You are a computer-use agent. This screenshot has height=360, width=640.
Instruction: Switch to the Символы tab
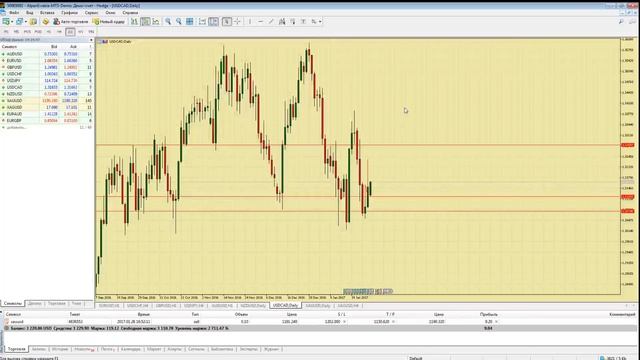(13, 304)
